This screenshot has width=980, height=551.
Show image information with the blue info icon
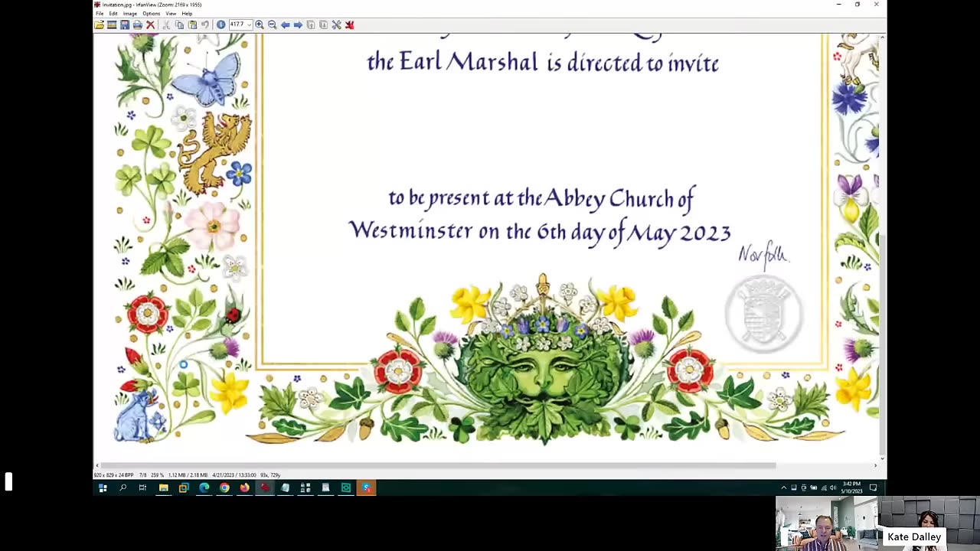[220, 24]
